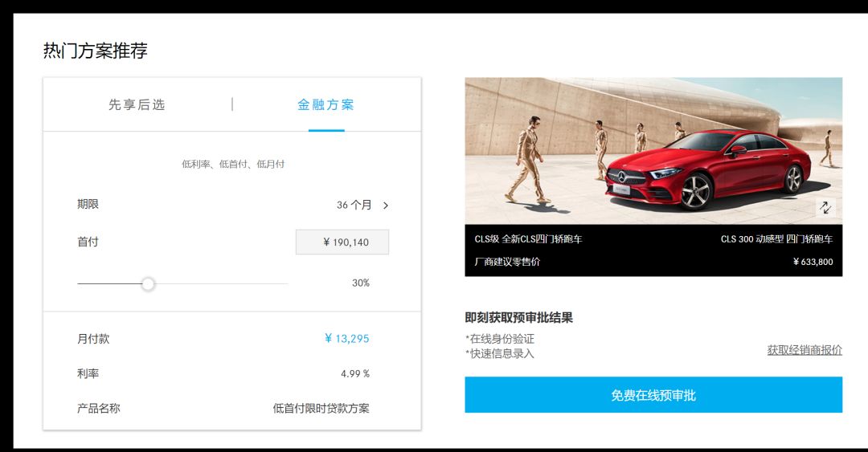
Task: Click the 免费在线预审批 button
Action: 653,395
